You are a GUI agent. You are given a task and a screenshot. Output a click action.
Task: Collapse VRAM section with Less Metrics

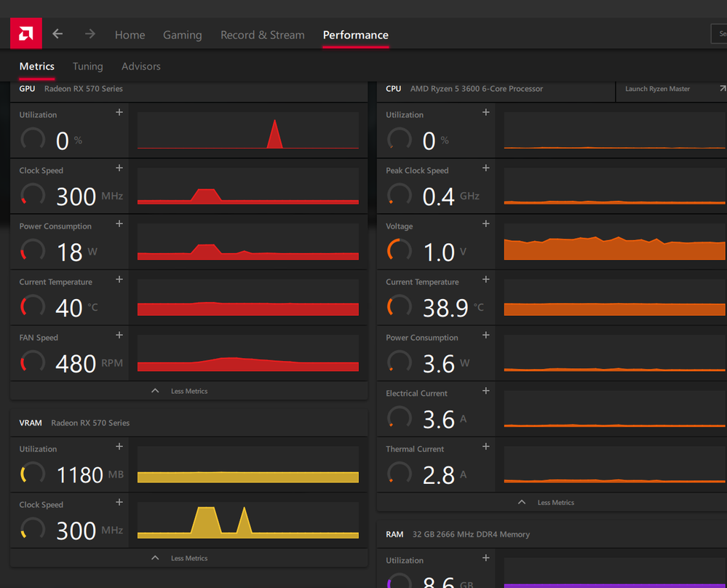[x=180, y=558]
